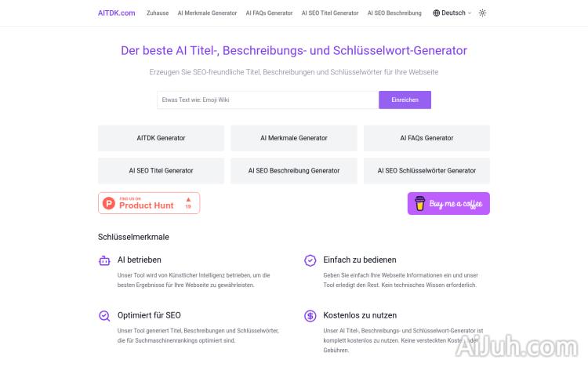This screenshot has height=367, width=588.
Task: Open the Zuhause nav item
Action: pyautogui.click(x=158, y=13)
